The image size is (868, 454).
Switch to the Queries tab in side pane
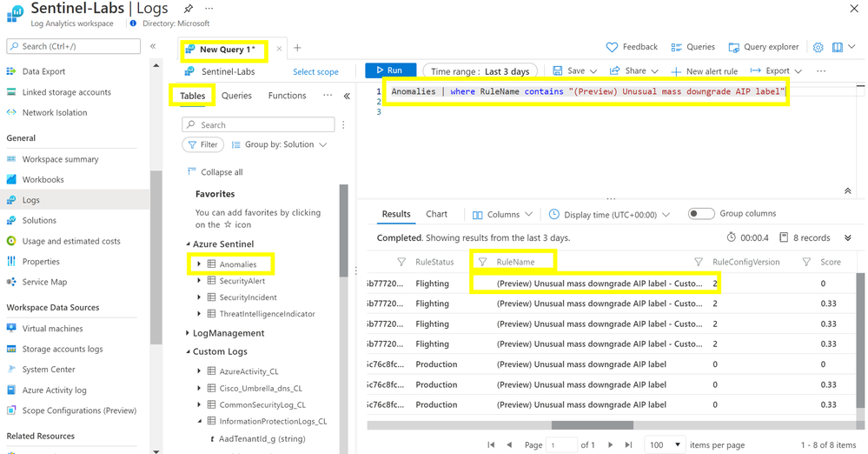236,96
